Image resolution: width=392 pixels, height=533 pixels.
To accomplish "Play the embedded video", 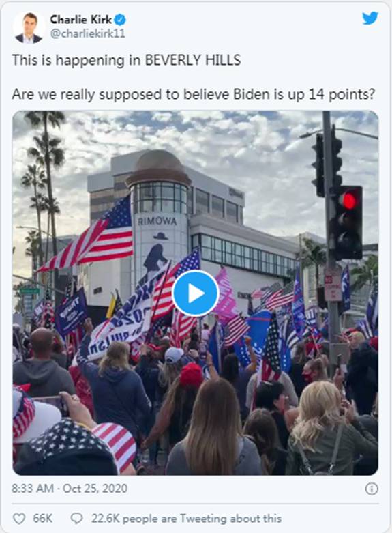I will point(195,293).
